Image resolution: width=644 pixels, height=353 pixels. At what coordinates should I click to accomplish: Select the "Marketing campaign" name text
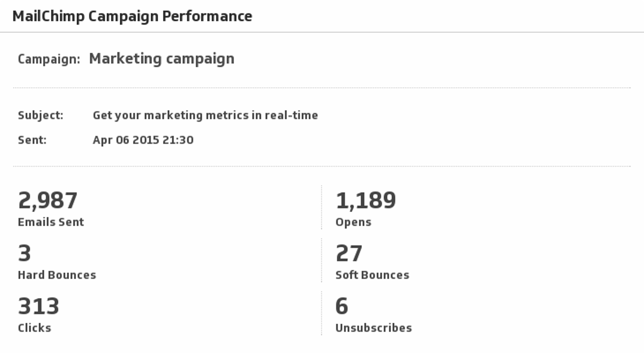162,59
